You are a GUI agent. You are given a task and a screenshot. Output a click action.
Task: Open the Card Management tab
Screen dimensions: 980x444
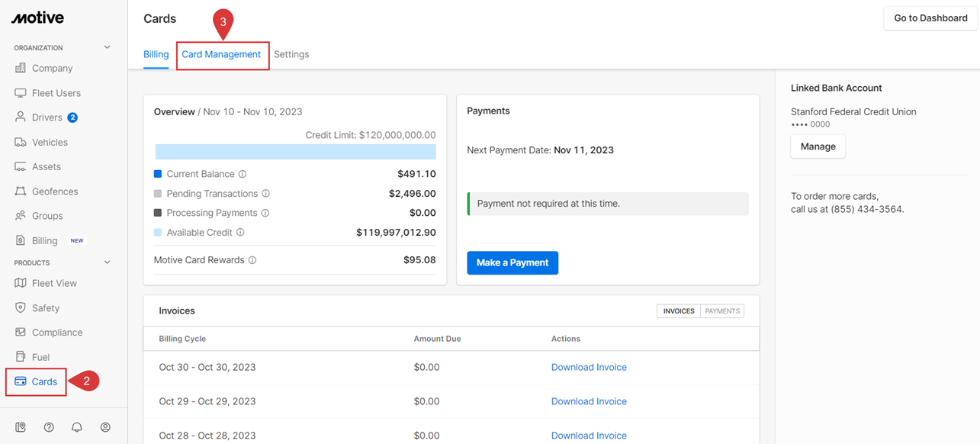(x=221, y=54)
